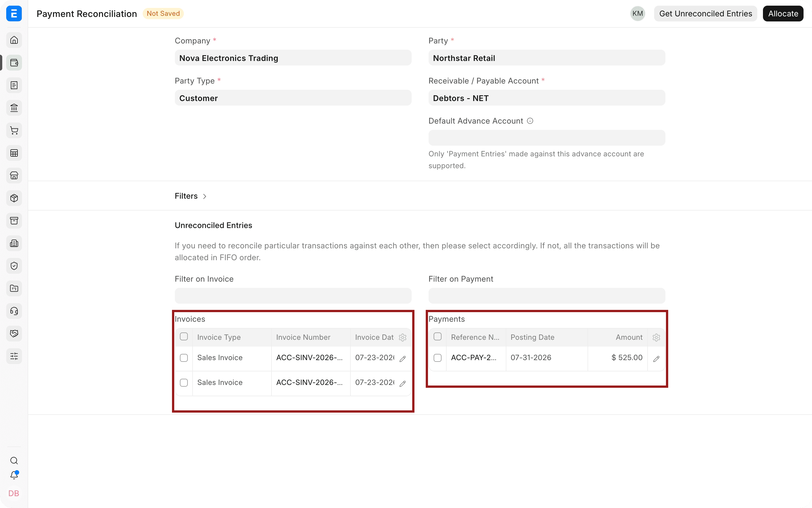Click the Invoices table gear settings icon
The height and width of the screenshot is (508, 812).
[x=403, y=337]
